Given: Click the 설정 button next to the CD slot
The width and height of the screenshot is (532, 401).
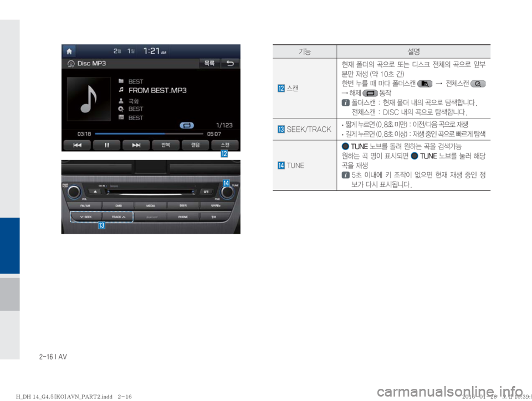Looking at the screenshot, I should point(206,192).
